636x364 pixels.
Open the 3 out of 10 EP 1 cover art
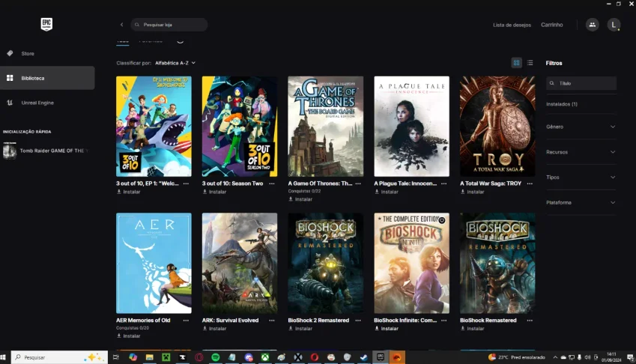pos(154,127)
